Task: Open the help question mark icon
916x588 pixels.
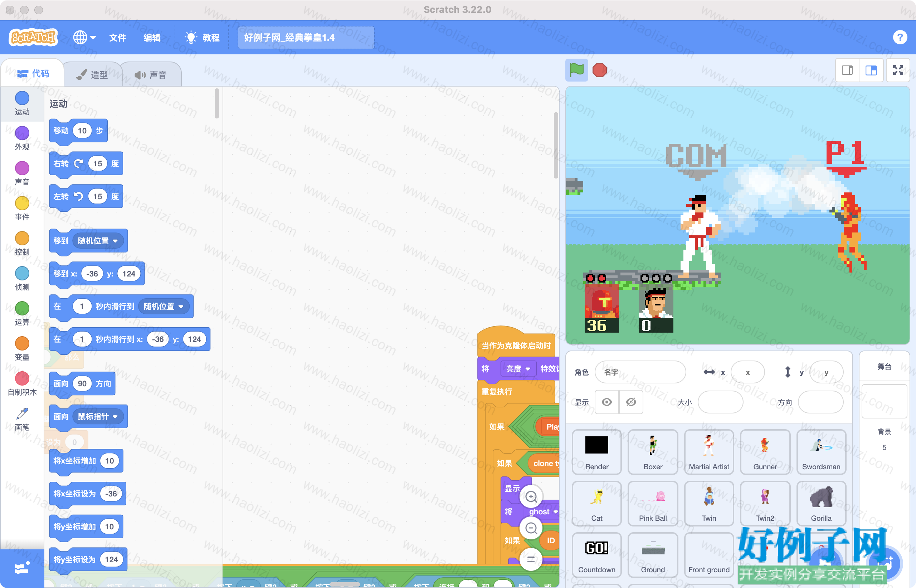Action: tap(900, 38)
